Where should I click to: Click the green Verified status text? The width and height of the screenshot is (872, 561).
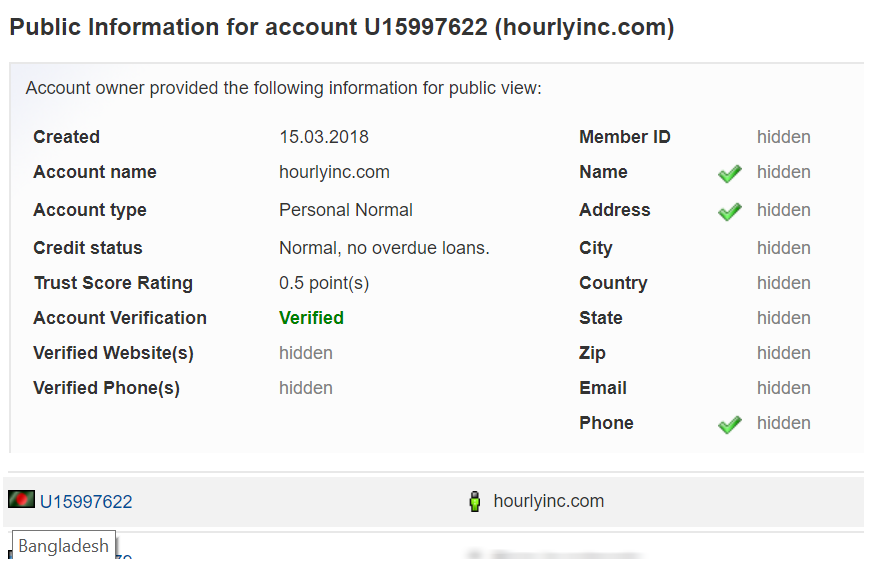click(x=311, y=318)
